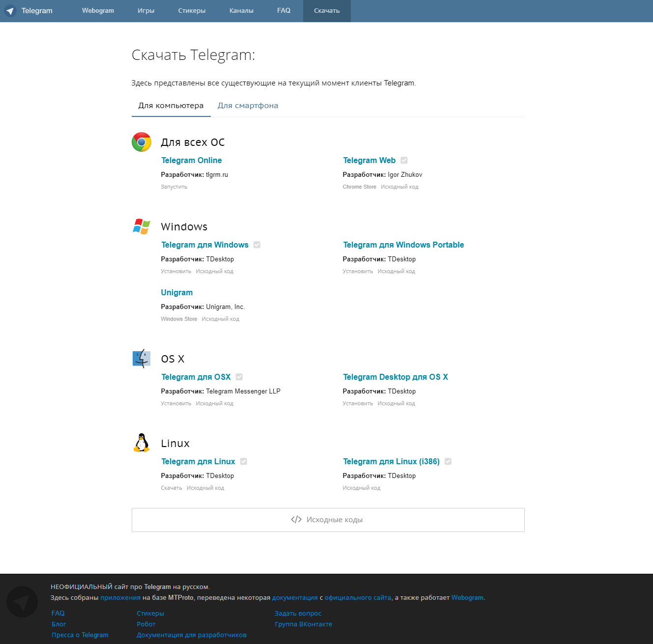Click verified checkmark next to Telegram для OSX
The height and width of the screenshot is (644, 653).
[x=239, y=377]
